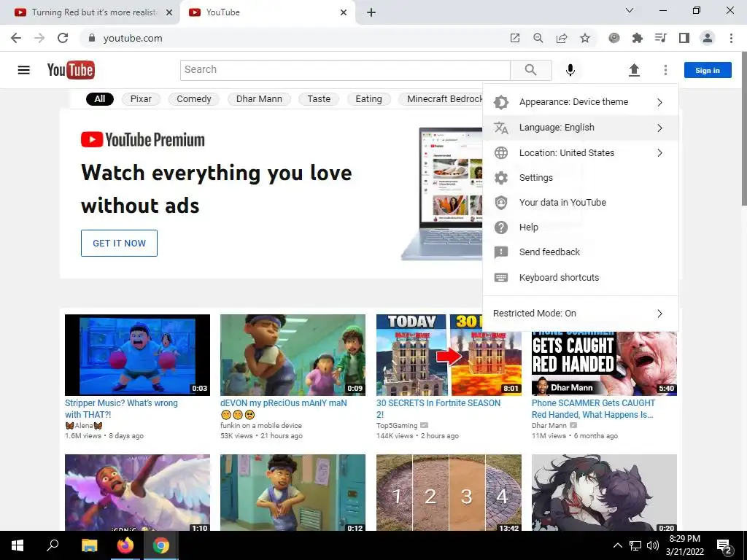This screenshot has width=747, height=560.
Task: Select the Comedy filter chip
Action: coord(194,99)
